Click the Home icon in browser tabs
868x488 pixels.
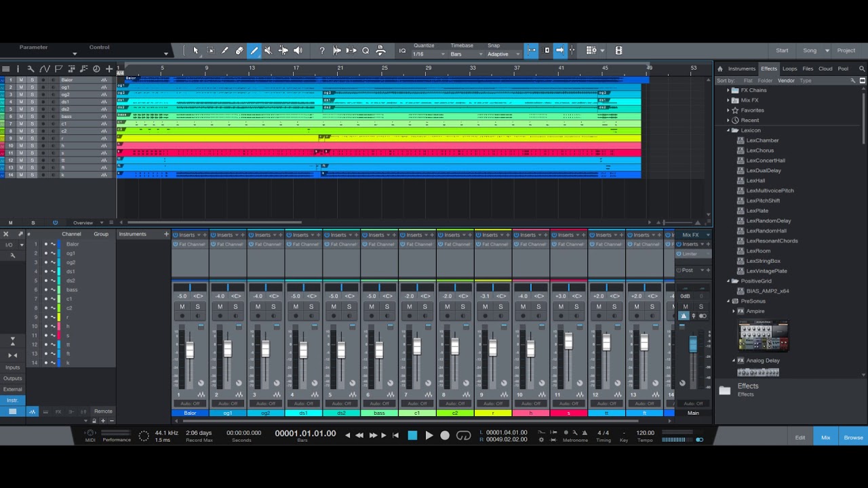[719, 68]
